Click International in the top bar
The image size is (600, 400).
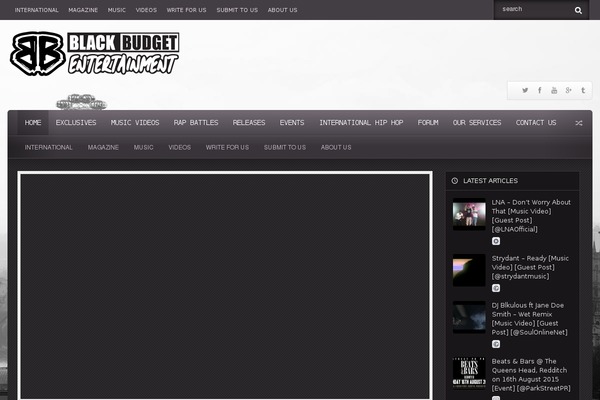37,10
